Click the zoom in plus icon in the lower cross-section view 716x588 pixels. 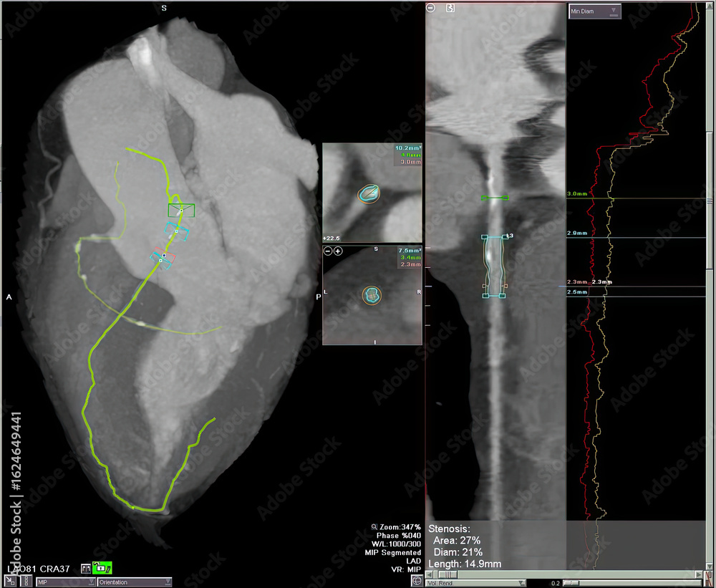[x=337, y=251]
